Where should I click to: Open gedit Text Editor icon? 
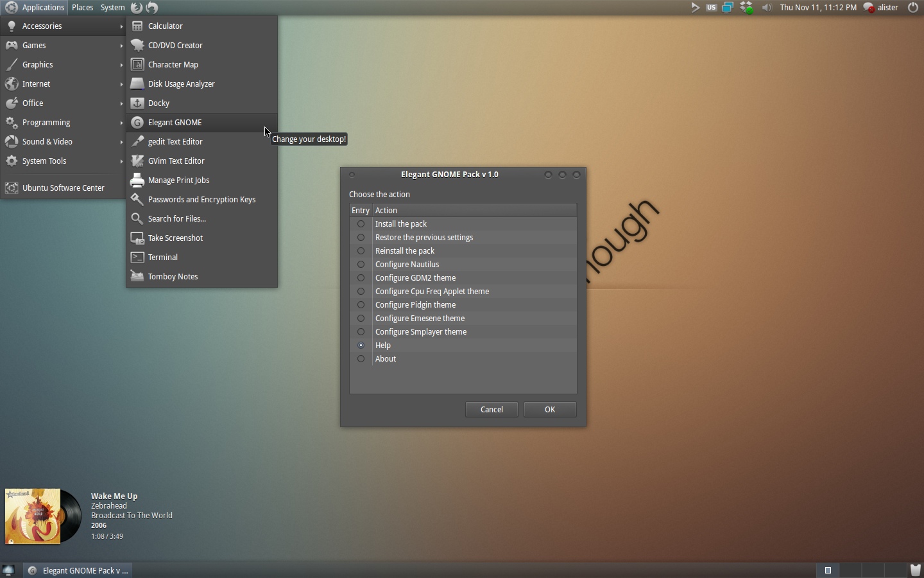(x=137, y=142)
